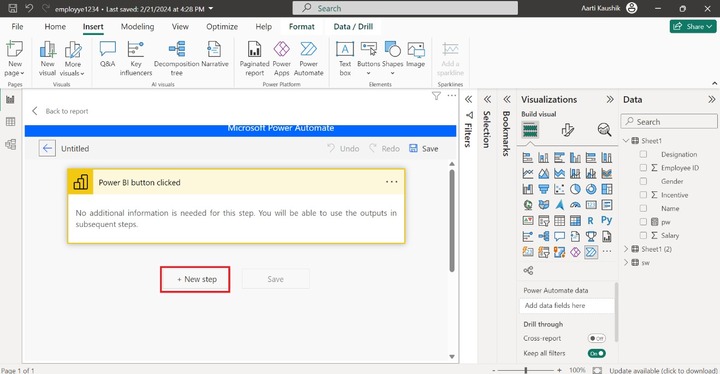Switch to Model view in left sidebar
The image size is (720, 374).
point(10,144)
